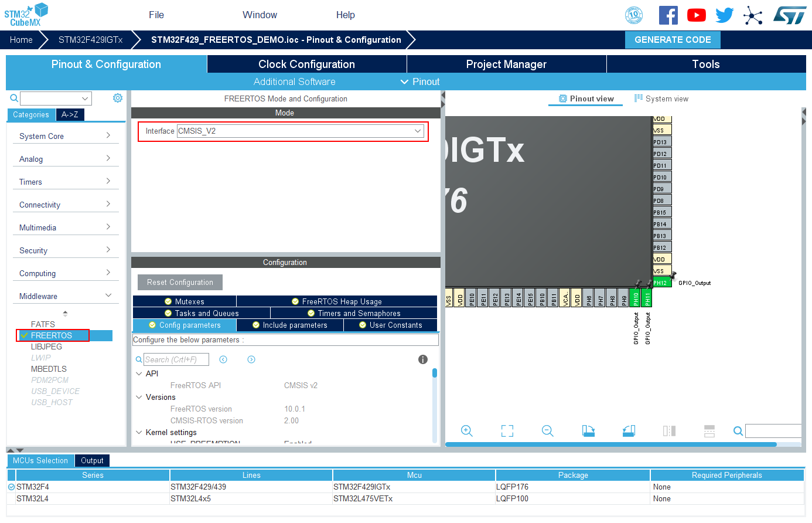Click the horizontal split layout icon
812x523 pixels.
coord(709,431)
